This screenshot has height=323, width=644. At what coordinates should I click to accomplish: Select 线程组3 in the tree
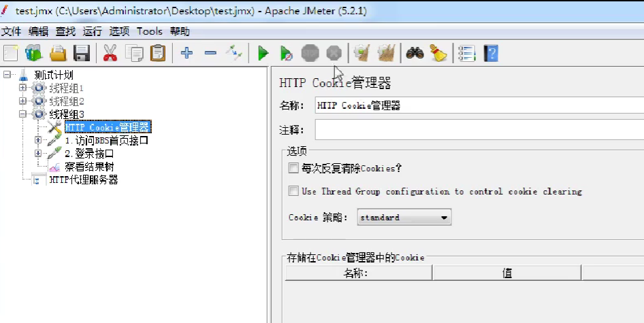67,114
